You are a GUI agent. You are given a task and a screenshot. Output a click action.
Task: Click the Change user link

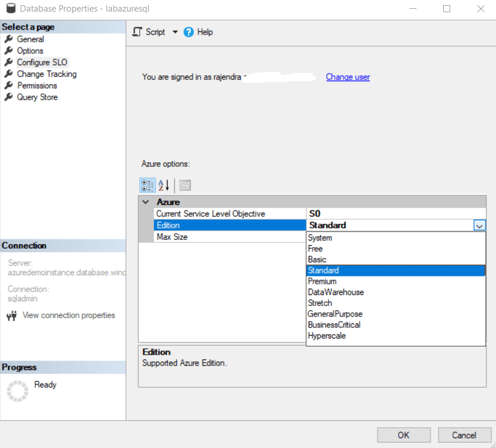[348, 77]
